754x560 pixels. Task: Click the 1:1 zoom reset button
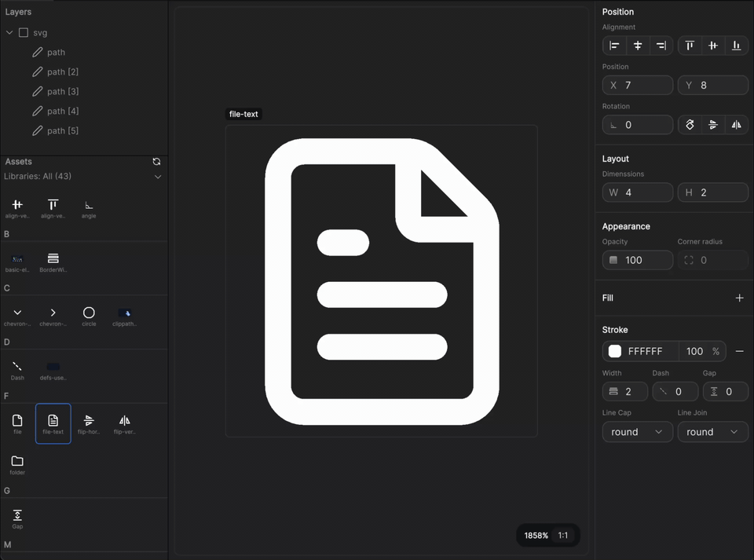click(x=562, y=536)
